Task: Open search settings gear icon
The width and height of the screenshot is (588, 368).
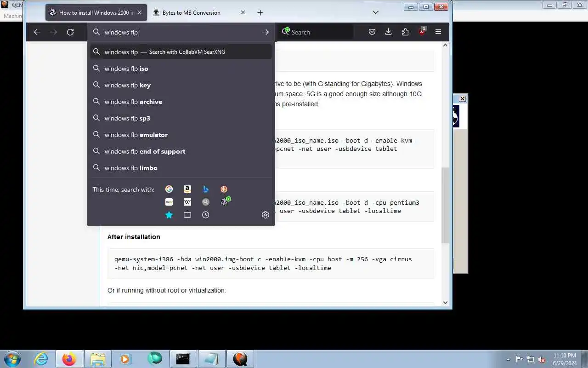Action: click(266, 215)
